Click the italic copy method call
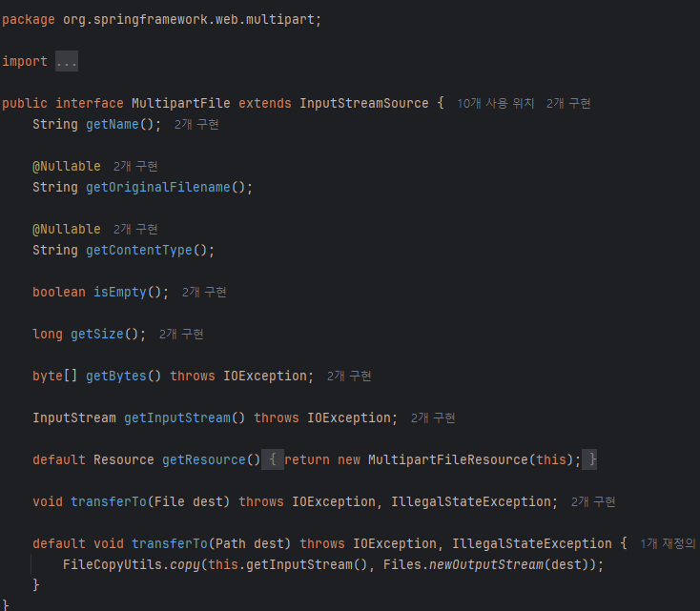Image resolution: width=700 pixels, height=611 pixels. click(x=184, y=565)
